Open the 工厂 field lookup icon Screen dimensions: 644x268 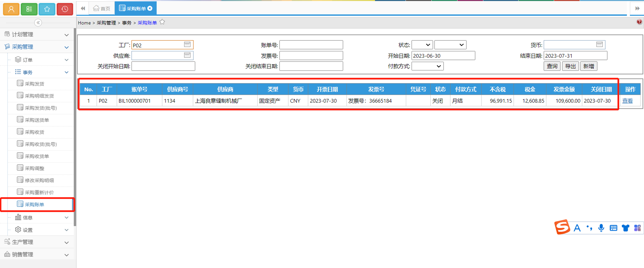coord(187,44)
